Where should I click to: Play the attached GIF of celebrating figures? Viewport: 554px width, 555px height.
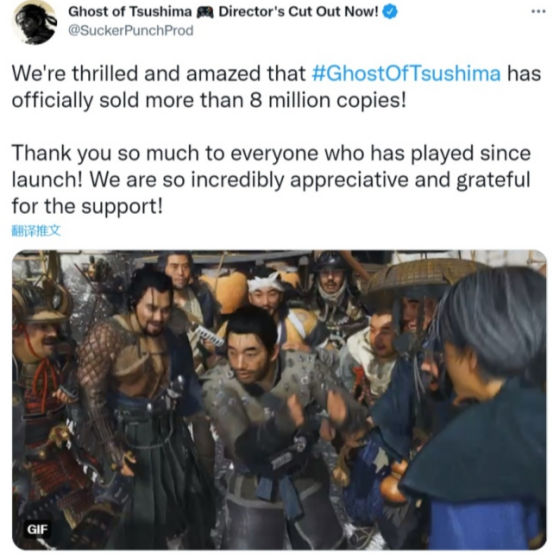coord(279,400)
